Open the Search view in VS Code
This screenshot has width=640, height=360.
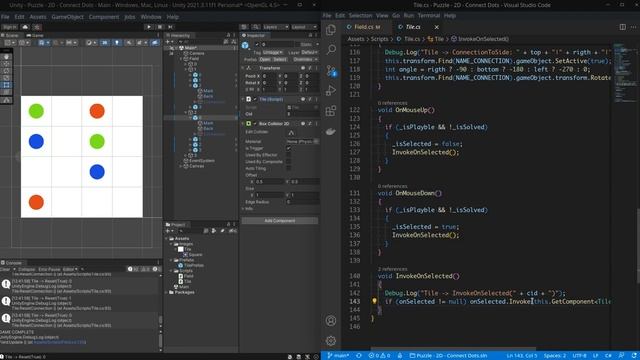(x=331, y=50)
